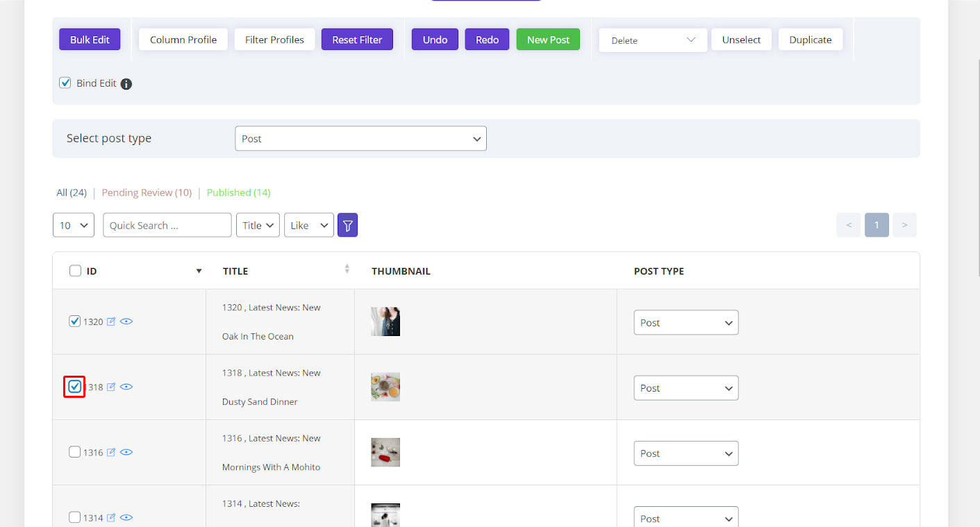
Task: Uncheck the checkbox for post 1320
Action: tap(75, 321)
